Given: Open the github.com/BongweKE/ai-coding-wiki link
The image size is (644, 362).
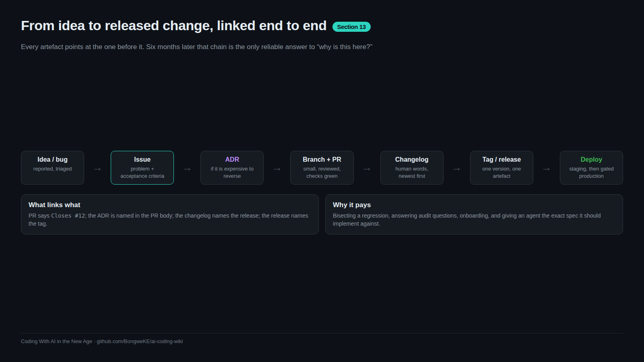Looking at the screenshot, I should coord(140,341).
